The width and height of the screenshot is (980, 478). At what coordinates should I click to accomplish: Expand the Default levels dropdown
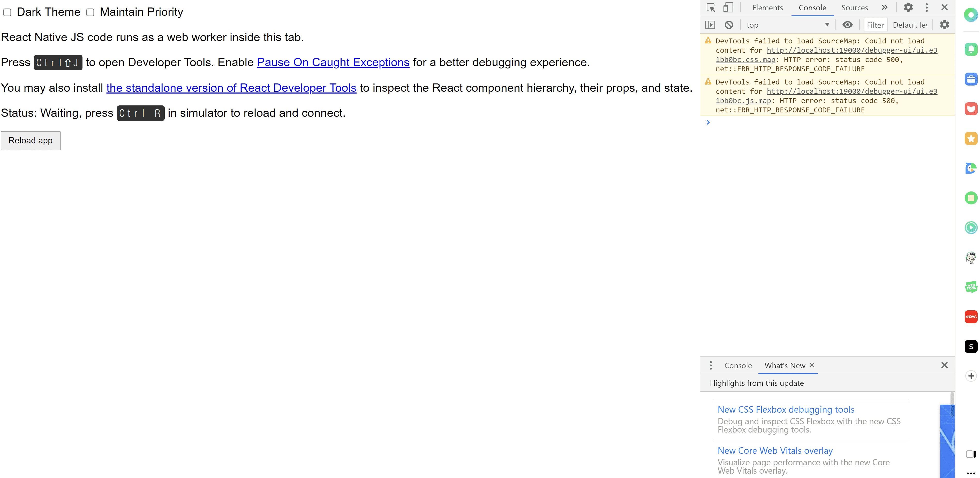tap(910, 25)
